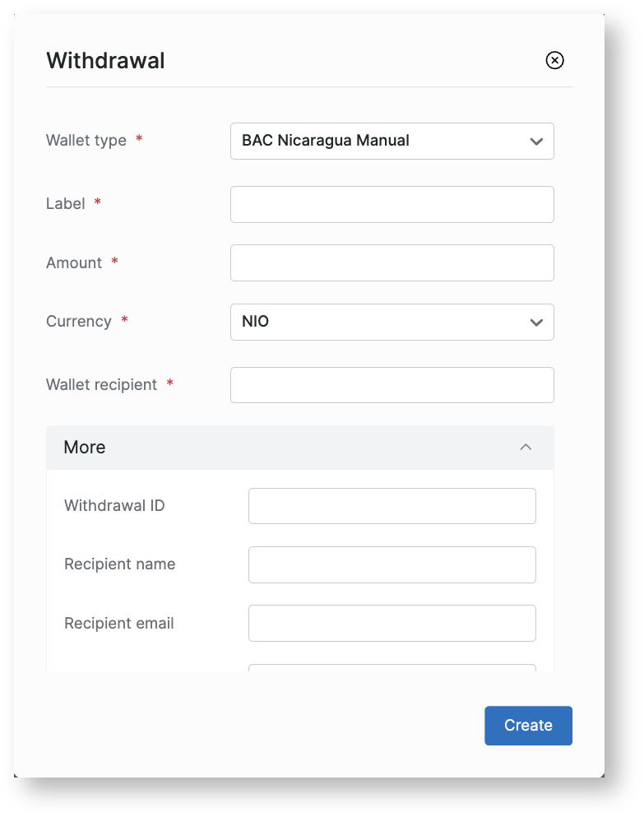Image resolution: width=644 pixels, height=817 pixels.
Task: Open the Currency dropdown showing NIO
Action: click(x=391, y=322)
